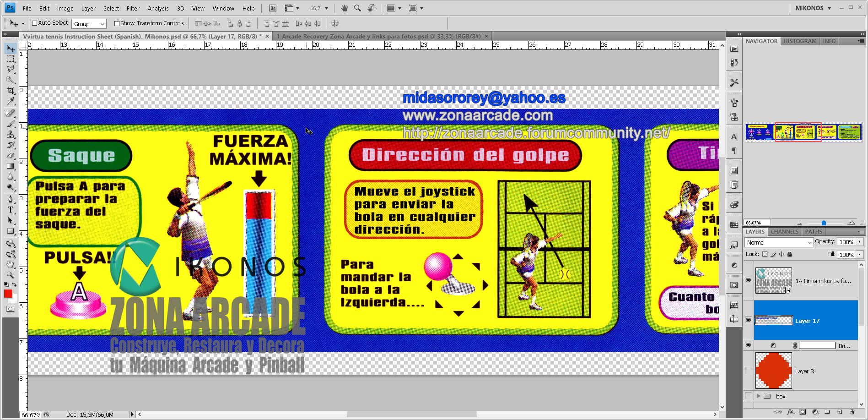Open the Filter menu
The width and height of the screenshot is (868, 420).
[133, 8]
